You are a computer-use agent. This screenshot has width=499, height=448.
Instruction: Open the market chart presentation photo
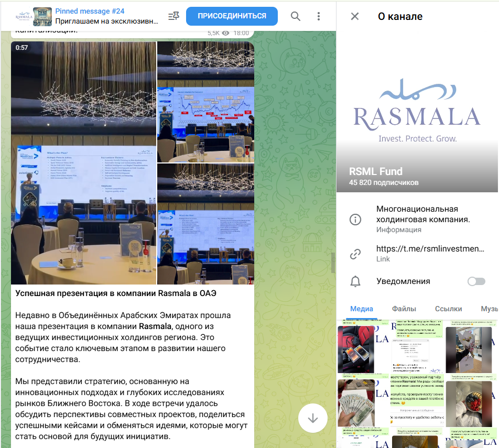coord(205,102)
